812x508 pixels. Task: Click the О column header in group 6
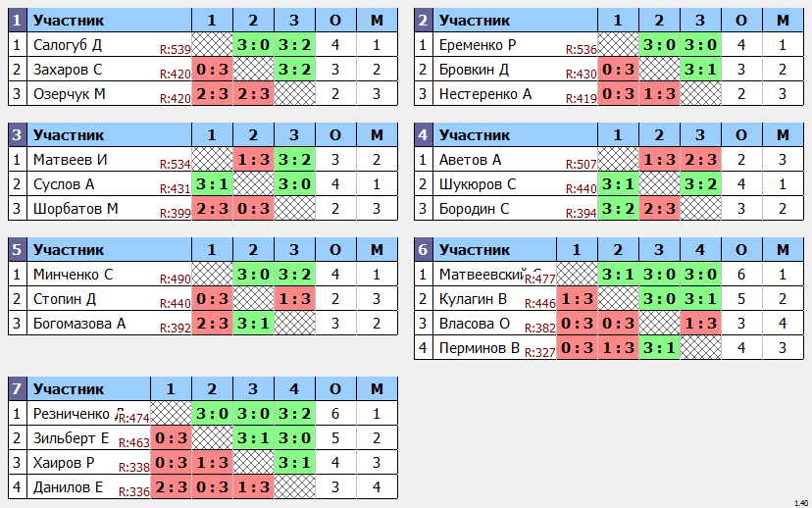741,250
